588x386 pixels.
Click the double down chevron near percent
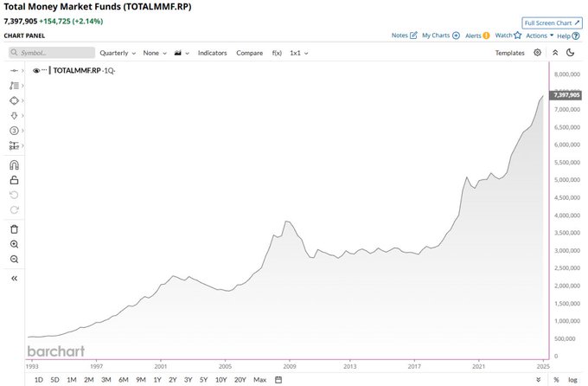(x=538, y=380)
